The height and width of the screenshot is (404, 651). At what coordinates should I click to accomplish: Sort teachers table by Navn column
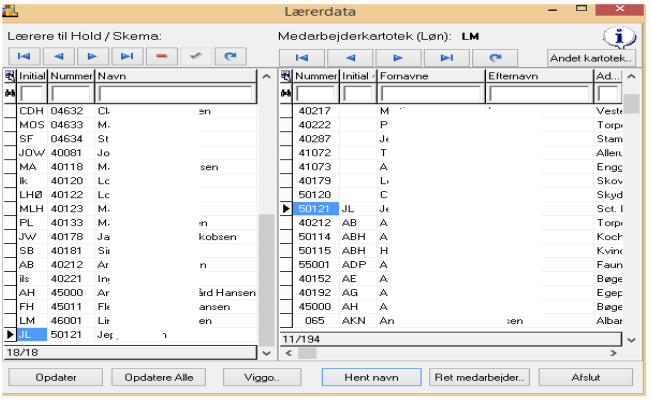[176, 76]
